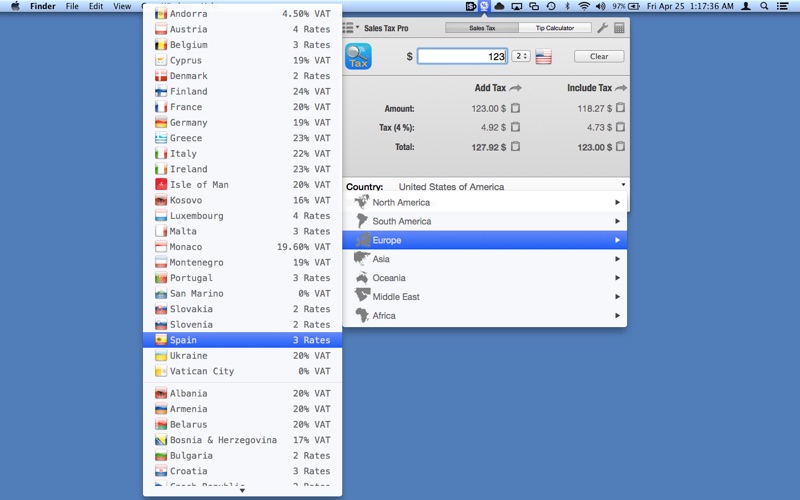Screen dimensions: 800x500
Task: Expand the Europe submenu
Action: click(484, 240)
